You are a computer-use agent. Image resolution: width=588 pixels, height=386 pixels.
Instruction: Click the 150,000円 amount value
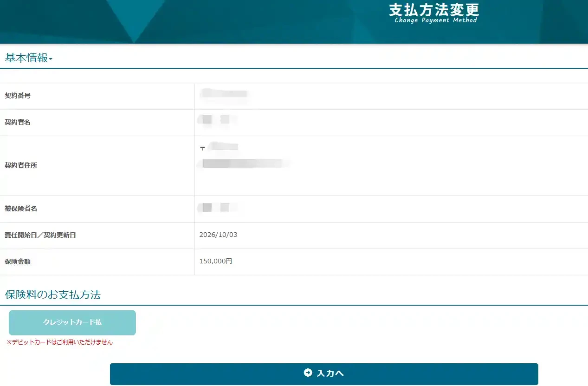pyautogui.click(x=216, y=261)
